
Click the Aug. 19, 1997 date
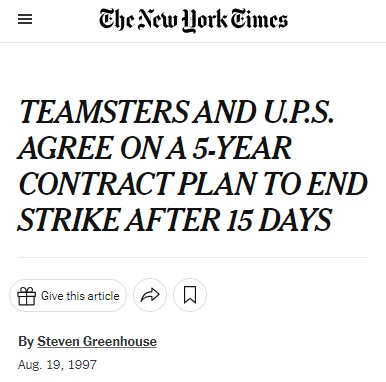coord(57,365)
